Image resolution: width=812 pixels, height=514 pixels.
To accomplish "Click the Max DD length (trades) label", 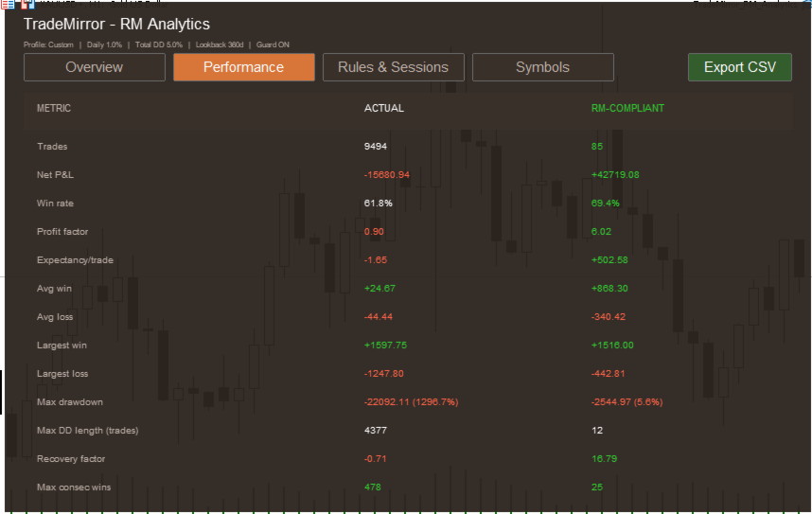I will click(87, 431).
